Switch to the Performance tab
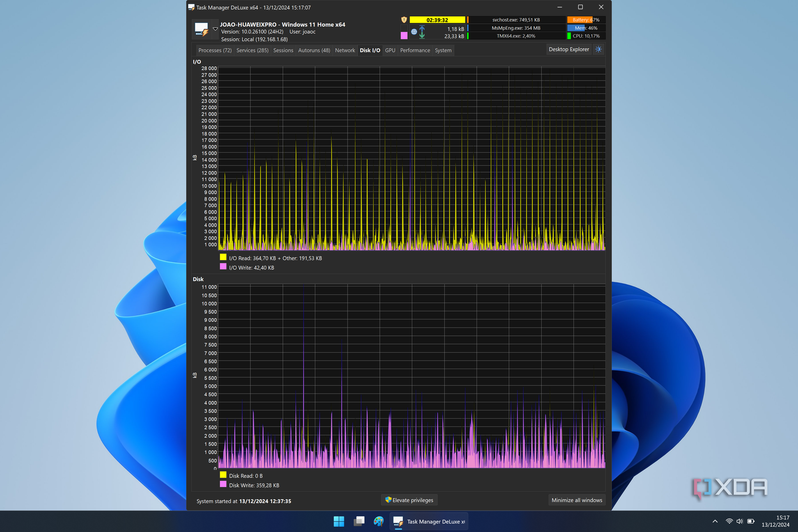 click(414, 50)
